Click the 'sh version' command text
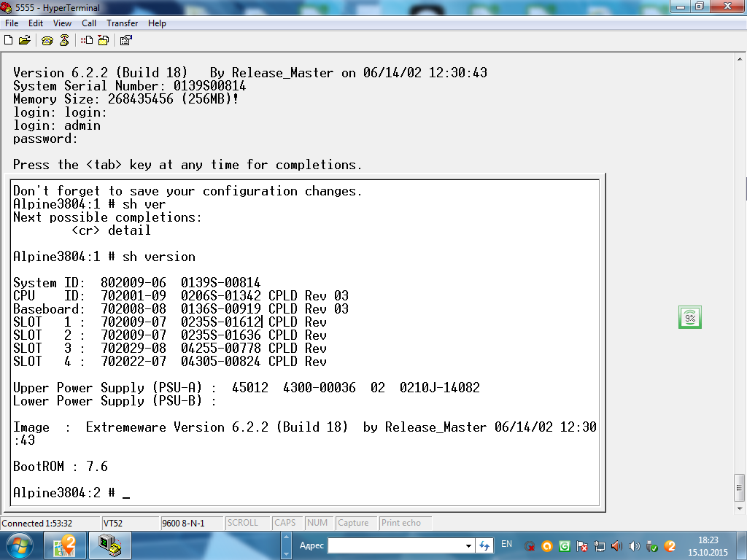 point(158,257)
